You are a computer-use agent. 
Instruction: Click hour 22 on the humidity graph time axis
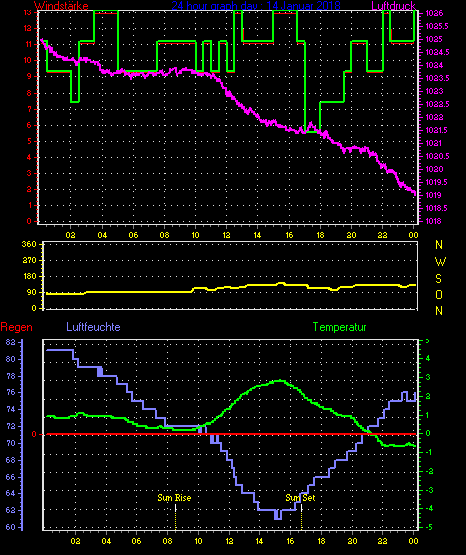point(383,541)
